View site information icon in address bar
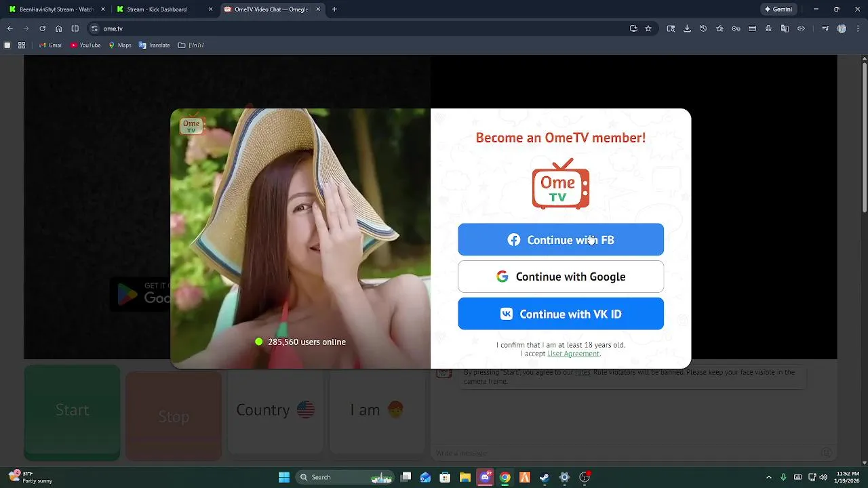 [94, 28]
